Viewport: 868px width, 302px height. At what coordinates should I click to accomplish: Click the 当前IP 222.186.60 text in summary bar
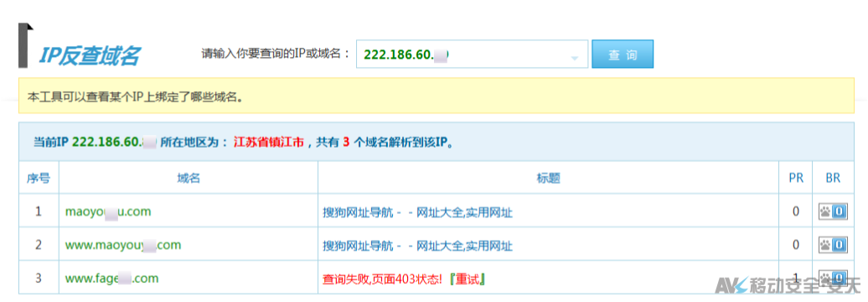[x=94, y=142]
